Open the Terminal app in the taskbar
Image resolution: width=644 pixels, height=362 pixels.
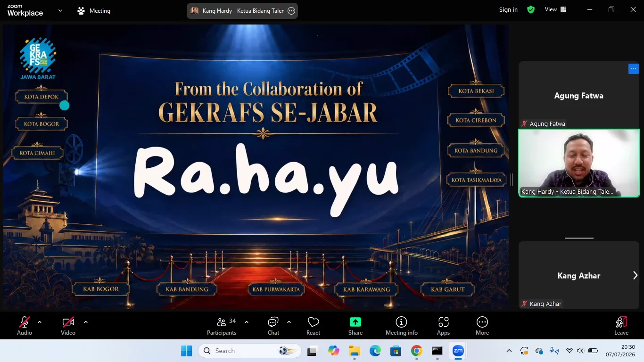coord(437,351)
